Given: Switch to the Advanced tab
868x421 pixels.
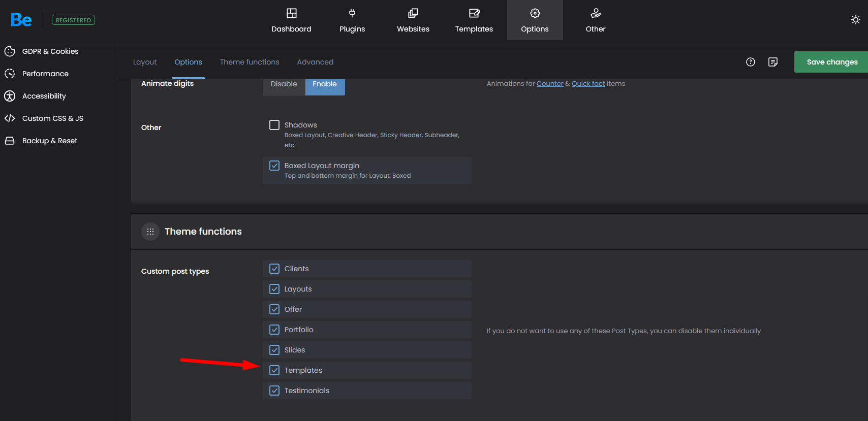Looking at the screenshot, I should 315,62.
